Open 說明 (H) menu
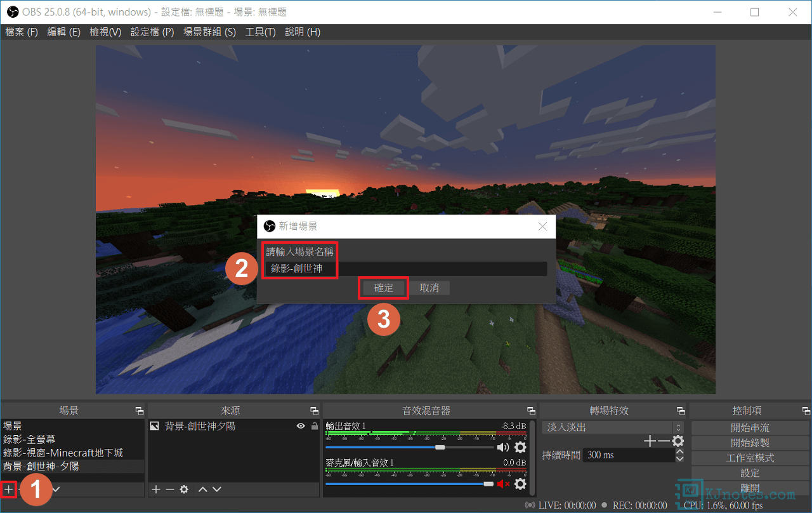This screenshot has width=812, height=513. coord(303,32)
